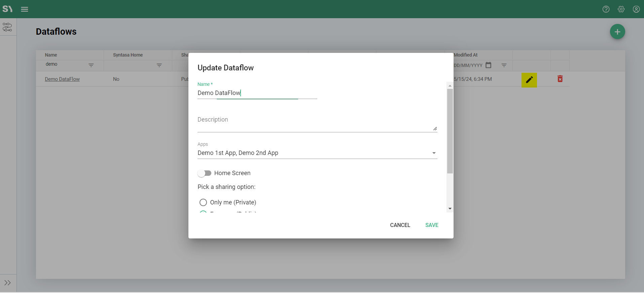Click the dialog scrollbar down arrow
This screenshot has width=644, height=293.
[x=450, y=209]
